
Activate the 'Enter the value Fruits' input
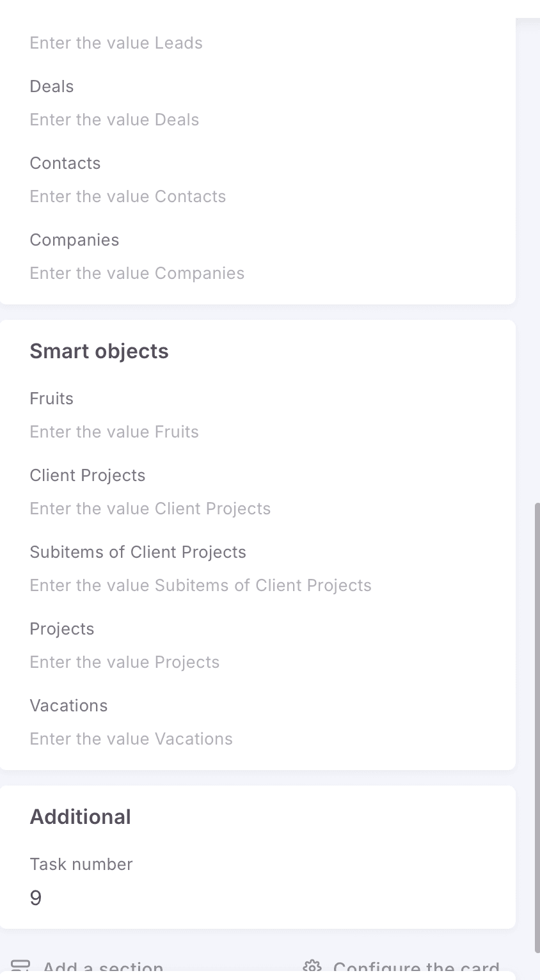[x=114, y=432]
